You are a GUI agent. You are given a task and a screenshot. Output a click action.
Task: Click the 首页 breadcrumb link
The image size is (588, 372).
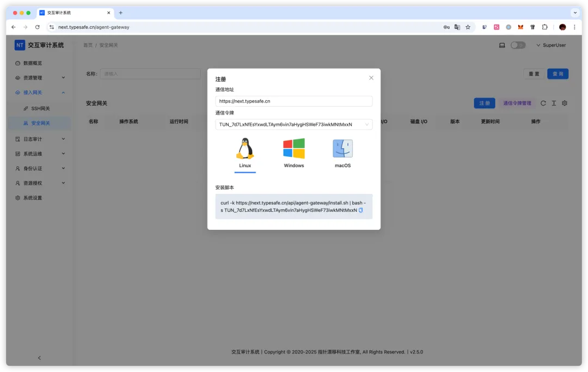coord(88,45)
